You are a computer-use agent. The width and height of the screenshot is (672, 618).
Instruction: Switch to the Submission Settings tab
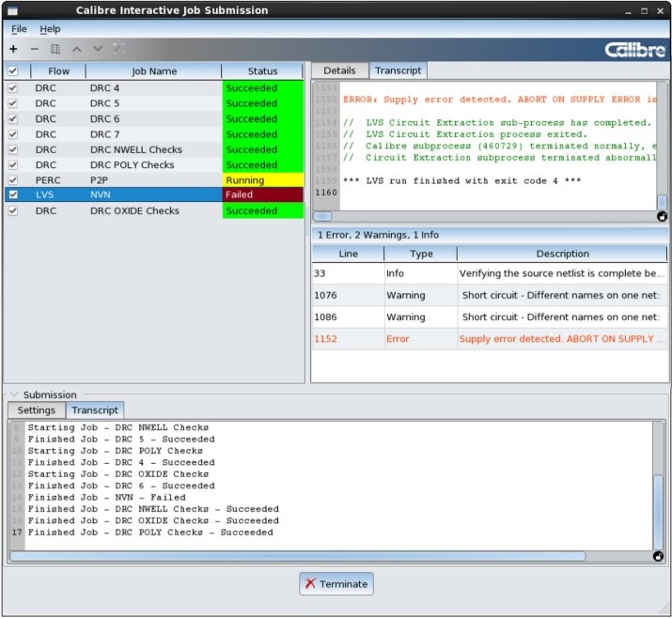click(x=37, y=410)
